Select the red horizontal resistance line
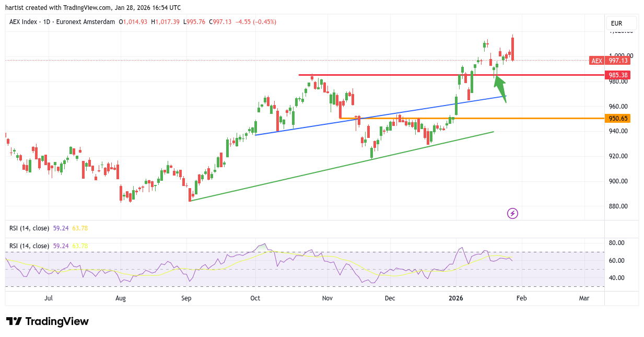This screenshot has width=644, height=337. tap(397, 75)
